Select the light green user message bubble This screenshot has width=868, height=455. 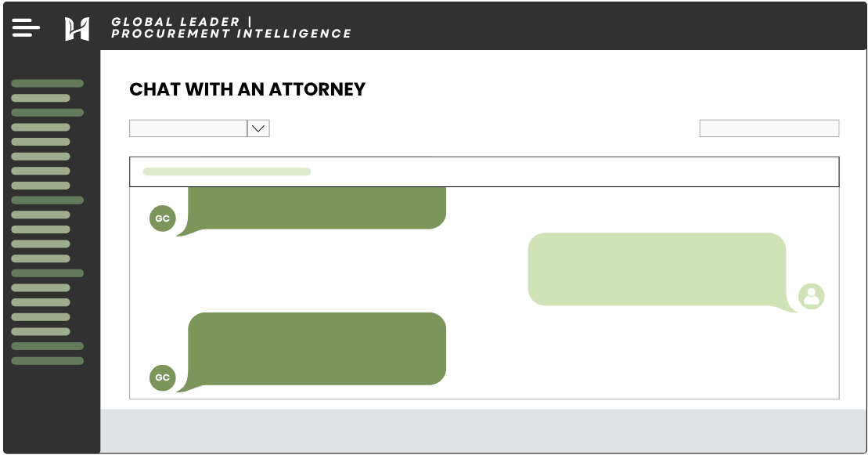pos(657,269)
